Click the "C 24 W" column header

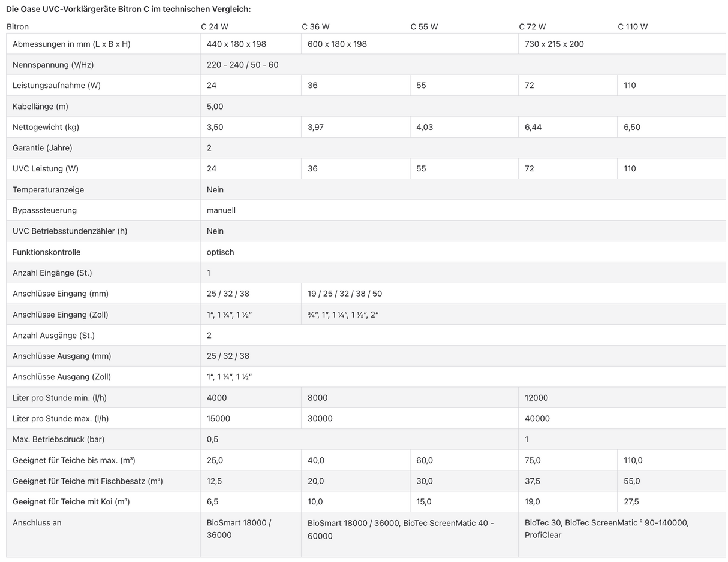[x=214, y=26]
